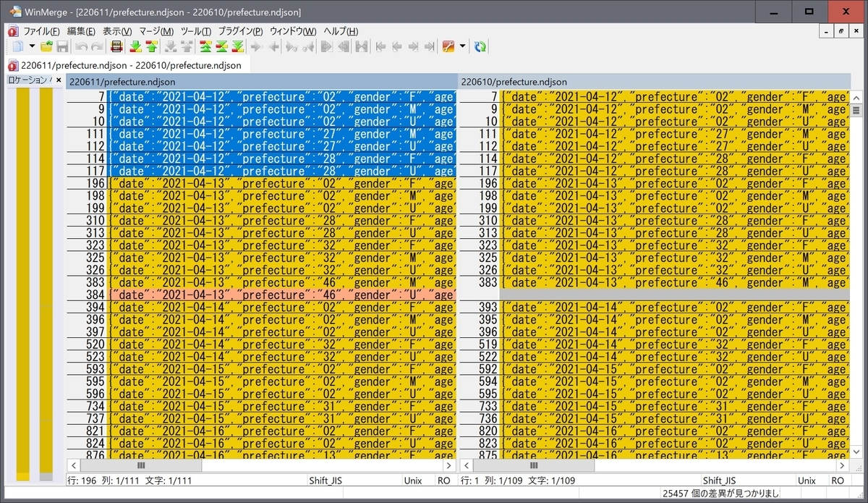Open the プラグイン(P) menu
The image size is (868, 503).
[240, 31]
